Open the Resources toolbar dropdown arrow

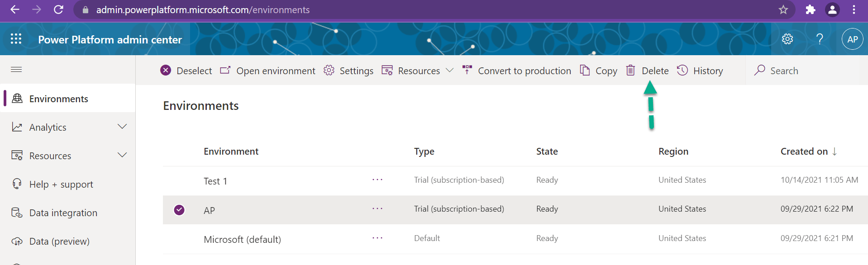[449, 70]
